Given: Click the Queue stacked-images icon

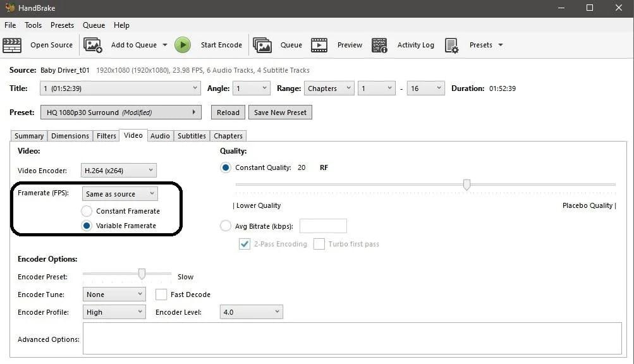Looking at the screenshot, I should pos(262,45).
